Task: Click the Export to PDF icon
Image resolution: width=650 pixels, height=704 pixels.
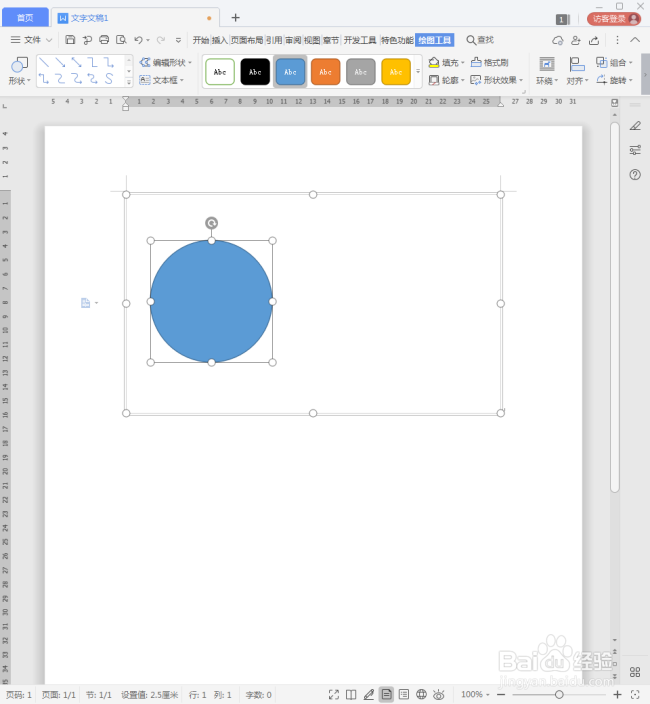Action: (87, 40)
